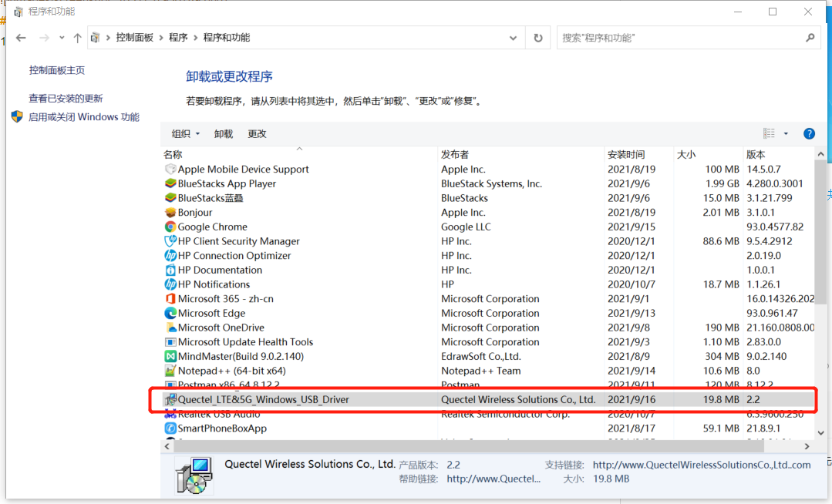Open 查看已安装的更新 link

coord(66,98)
